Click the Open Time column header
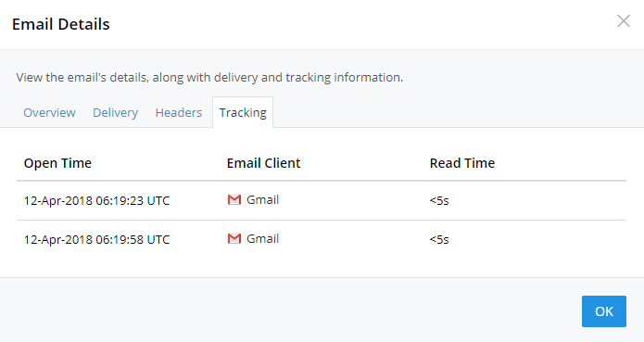Screen dimensions: 644x342 [57, 163]
